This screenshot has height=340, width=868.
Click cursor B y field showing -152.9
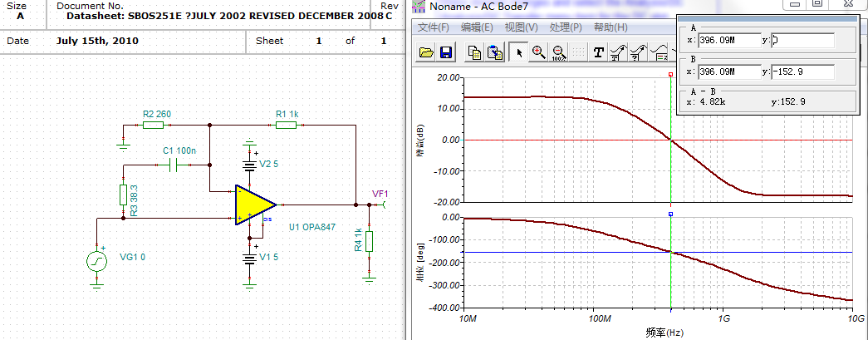[x=802, y=71]
